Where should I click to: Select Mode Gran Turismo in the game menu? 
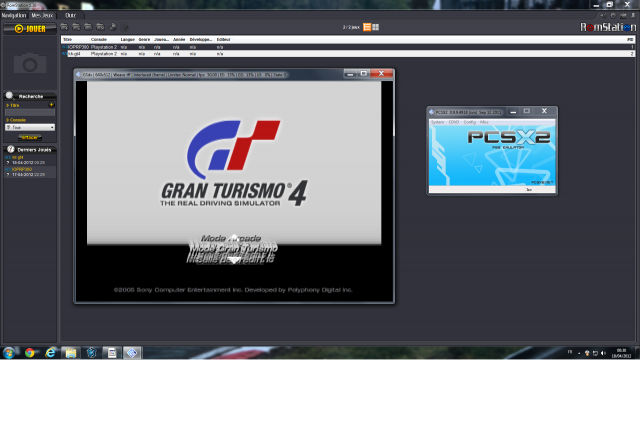click(x=233, y=247)
